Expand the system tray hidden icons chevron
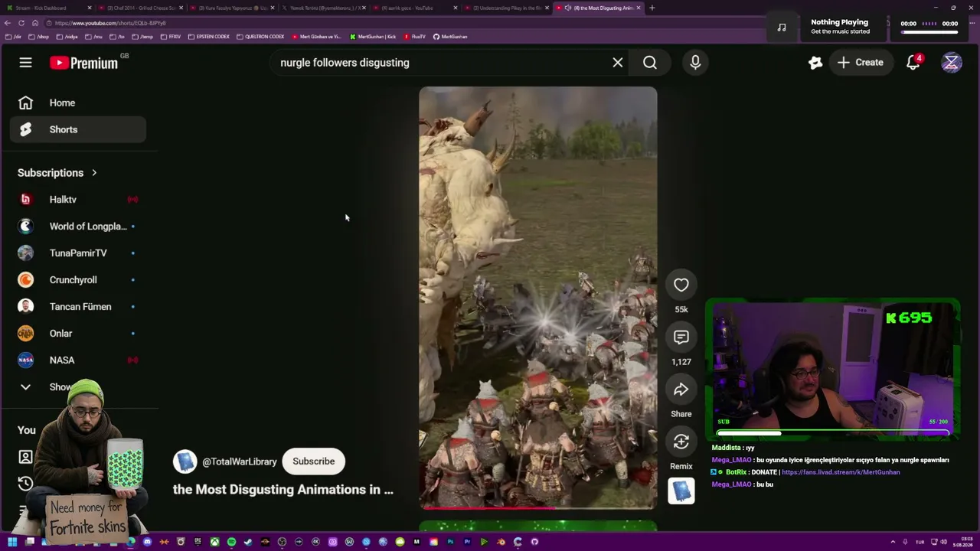 pos(892,542)
